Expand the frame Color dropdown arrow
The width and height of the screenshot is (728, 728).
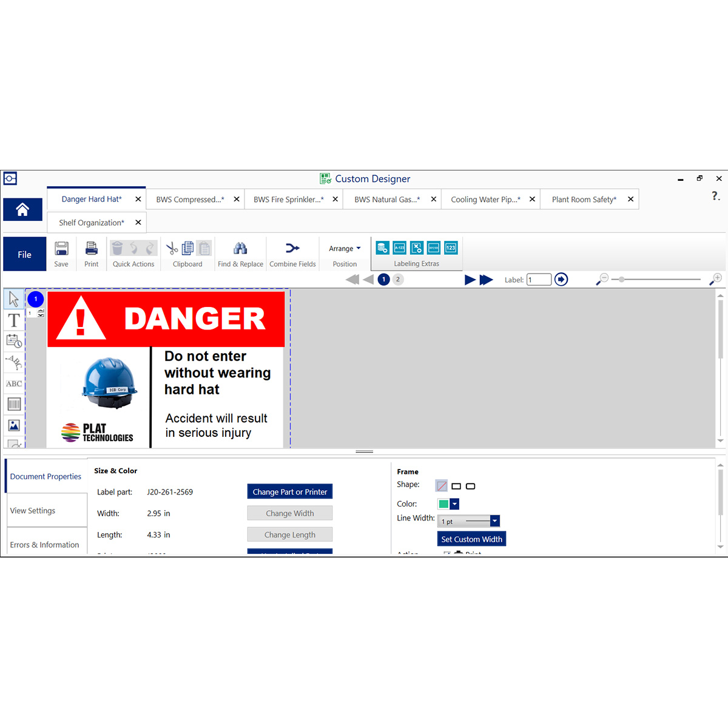(455, 504)
